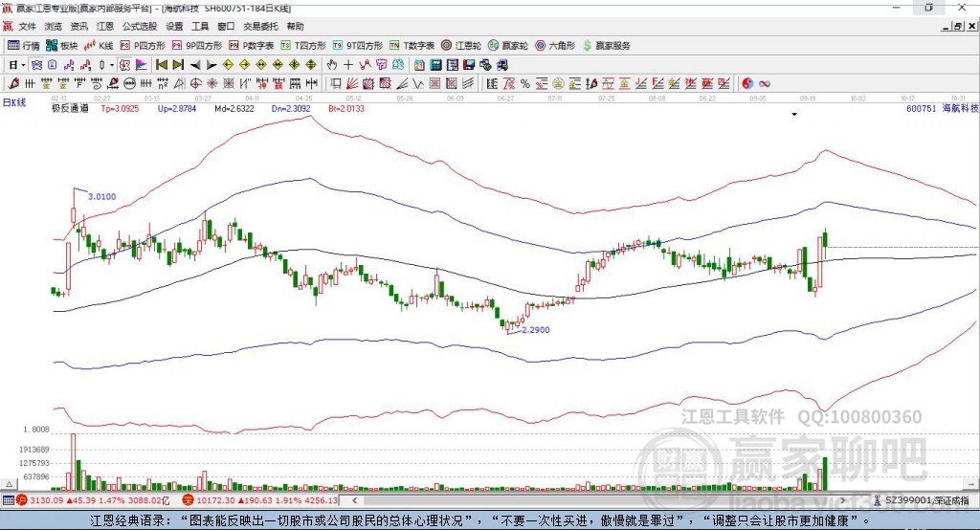Select the hand pan tool
The image size is (980, 530).
pos(332,65)
